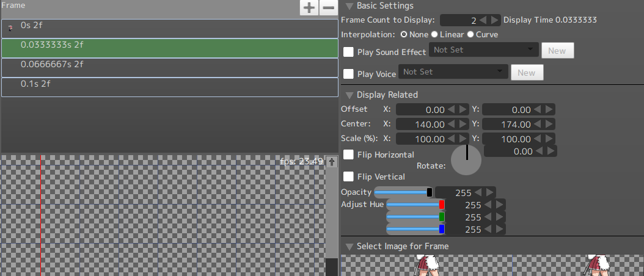
Task: Click the scroll-up arrow above canvas
Action: [332, 162]
